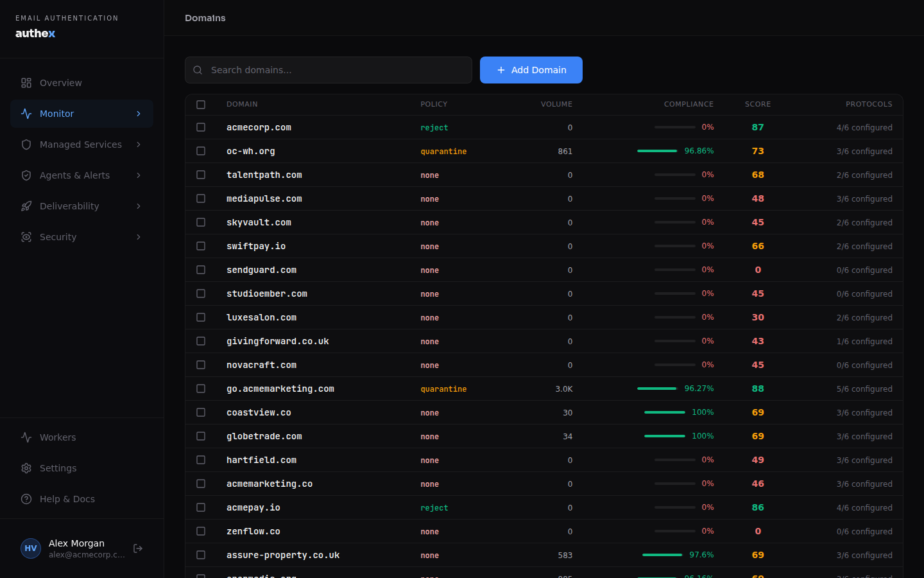Viewport: 924px width, 578px height.
Task: Tick the swiftpay.io checkbox
Action: 201,246
